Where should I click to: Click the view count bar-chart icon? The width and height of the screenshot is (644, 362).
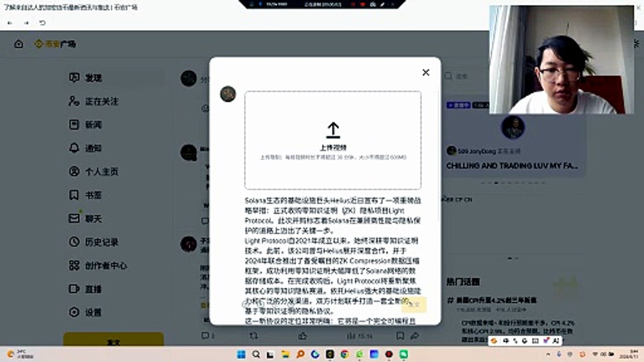pos(351,335)
